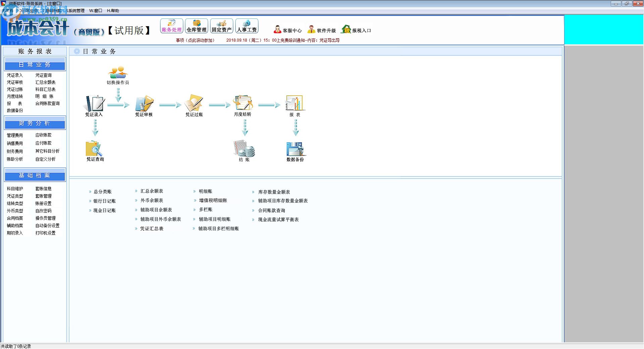
Task: Open the 报税入口 tax filing entry
Action: tap(356, 30)
